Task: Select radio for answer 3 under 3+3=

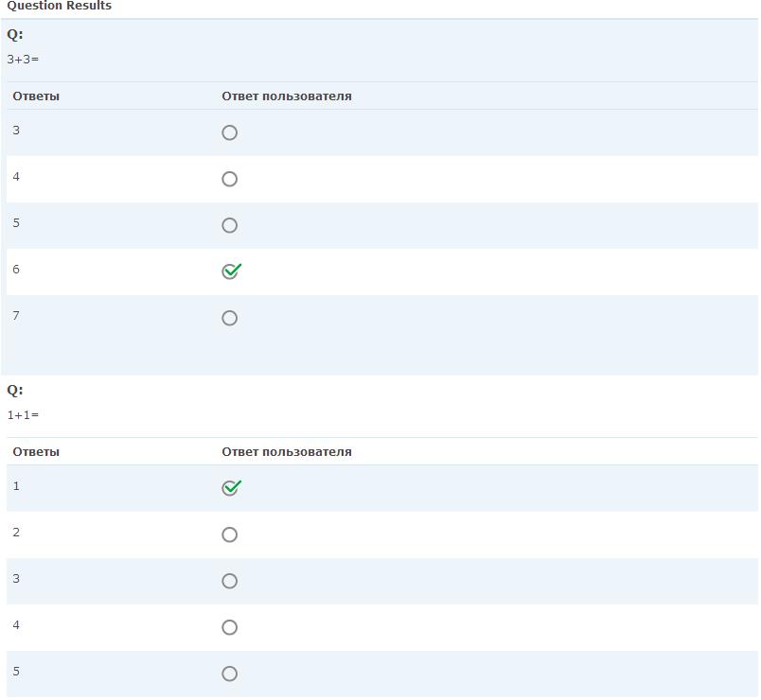Action: point(229,132)
